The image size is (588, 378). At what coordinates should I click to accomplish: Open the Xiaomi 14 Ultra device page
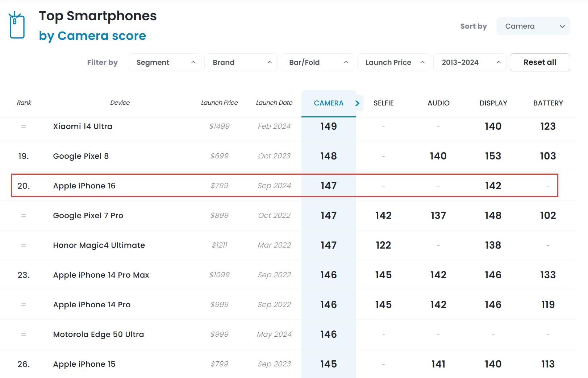pos(83,126)
